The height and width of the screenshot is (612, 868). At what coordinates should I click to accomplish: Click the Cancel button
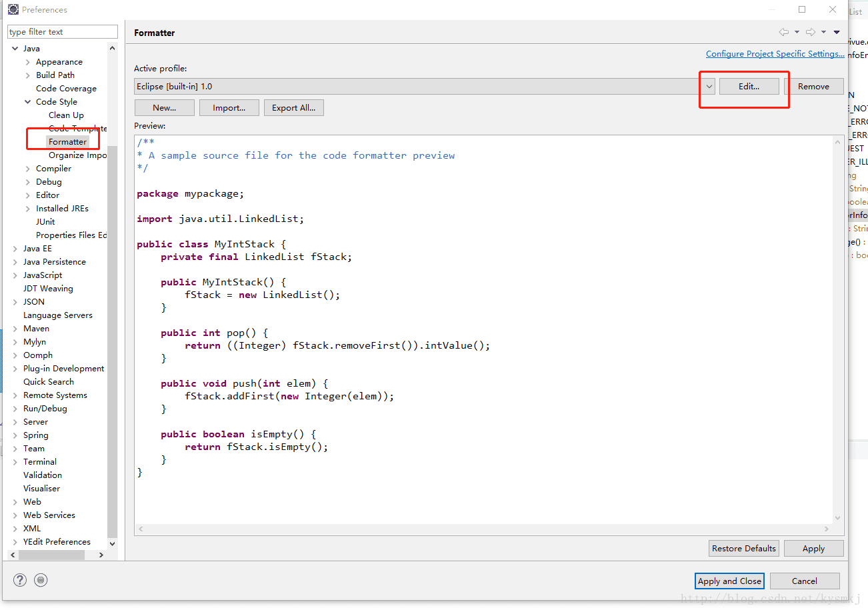tap(804, 581)
